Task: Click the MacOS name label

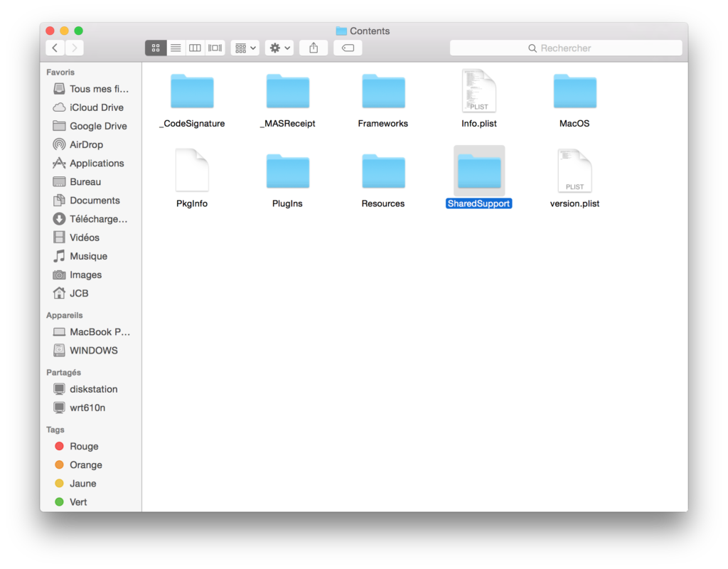Action: coord(574,124)
